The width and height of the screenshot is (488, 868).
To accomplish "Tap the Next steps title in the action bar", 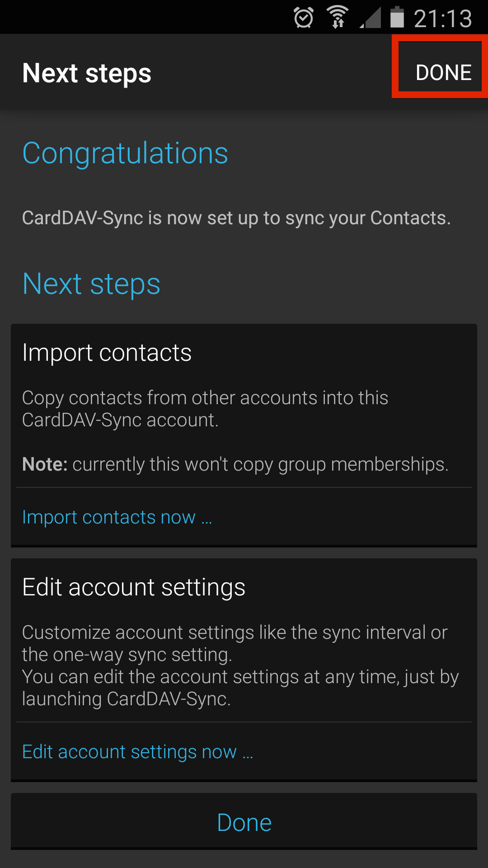I will click(87, 73).
